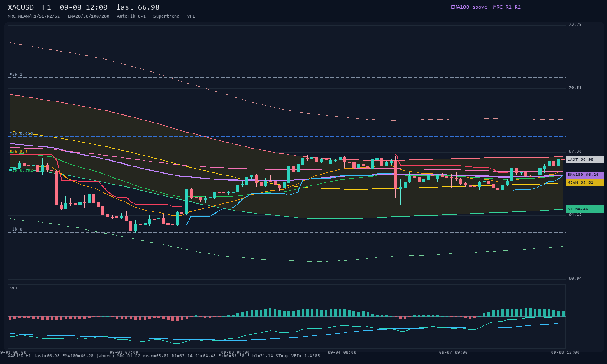Image resolution: width=607 pixels, height=364 pixels.
Task: Select the 09-02 07:00 time axis label
Action: 124,352
